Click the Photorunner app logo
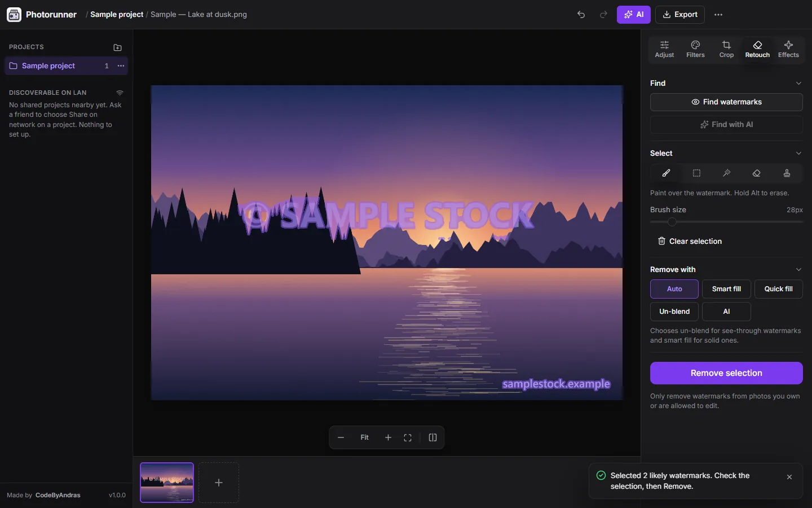 coord(14,15)
